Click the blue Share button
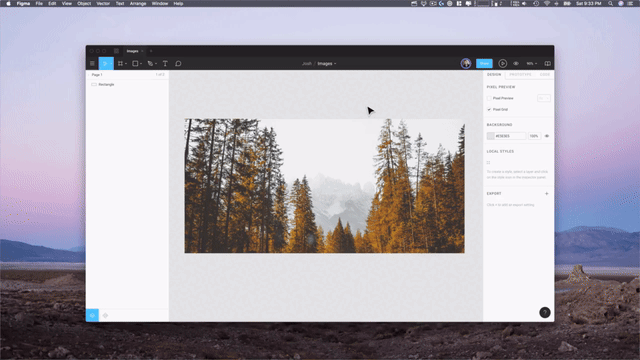 (x=484, y=64)
